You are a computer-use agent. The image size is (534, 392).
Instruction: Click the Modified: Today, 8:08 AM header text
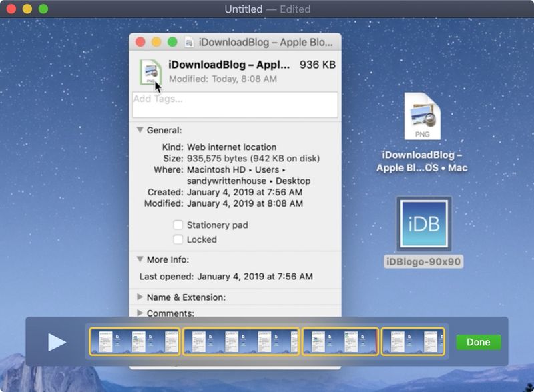click(223, 79)
